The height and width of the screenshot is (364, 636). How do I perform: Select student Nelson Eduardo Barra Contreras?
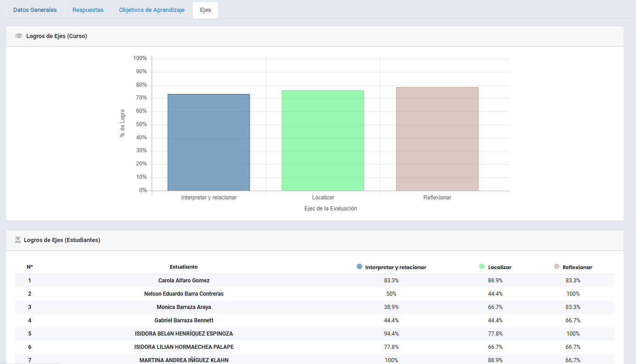184,294
